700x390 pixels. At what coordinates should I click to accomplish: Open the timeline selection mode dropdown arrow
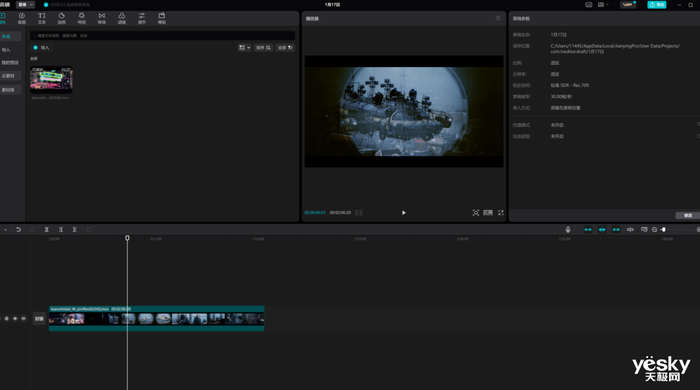click(5, 230)
